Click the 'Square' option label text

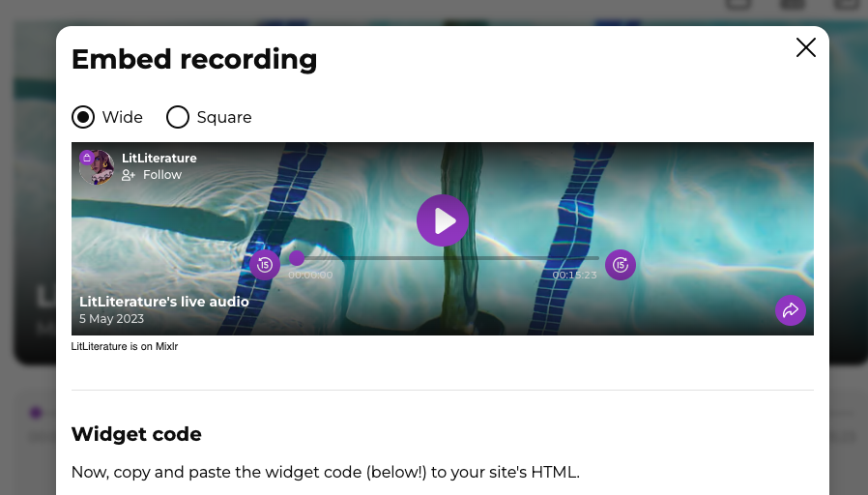(x=224, y=117)
